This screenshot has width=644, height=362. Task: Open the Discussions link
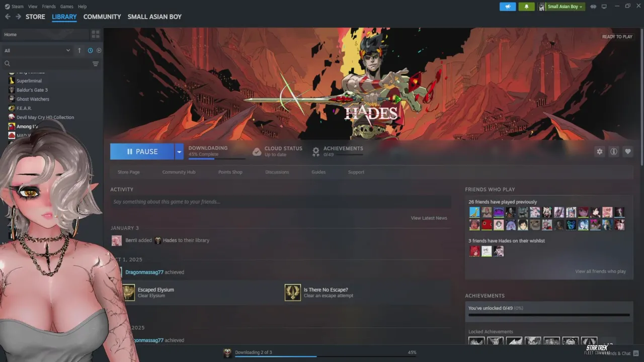point(277,172)
